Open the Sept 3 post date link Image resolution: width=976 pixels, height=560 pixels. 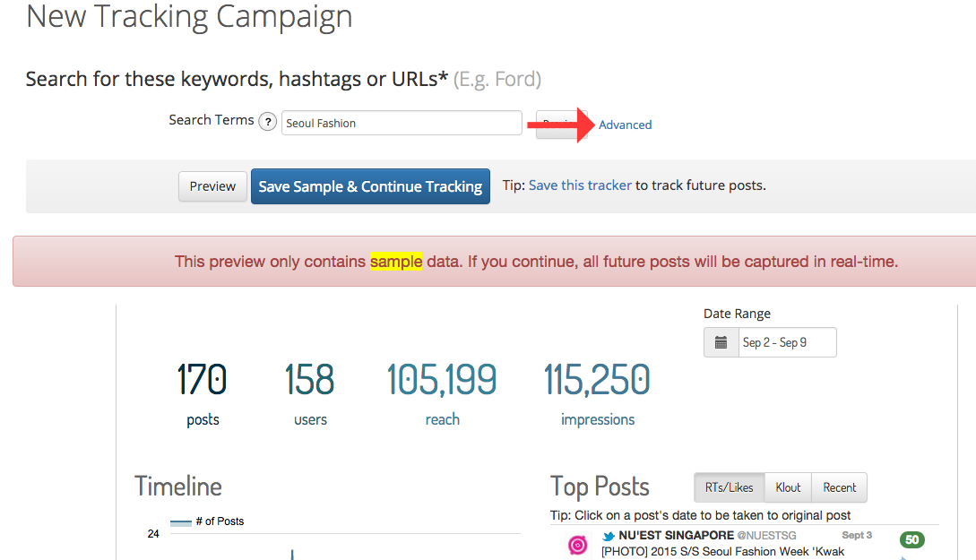tap(857, 536)
